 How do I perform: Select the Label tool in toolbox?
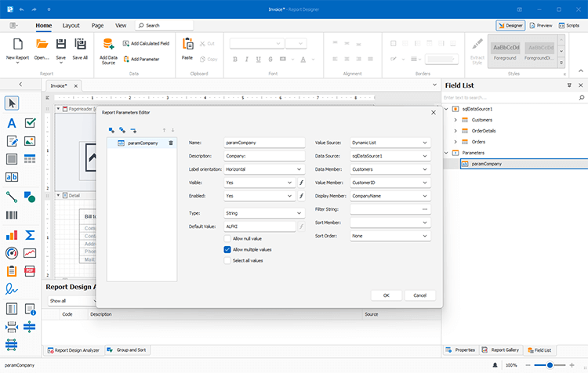(12, 123)
